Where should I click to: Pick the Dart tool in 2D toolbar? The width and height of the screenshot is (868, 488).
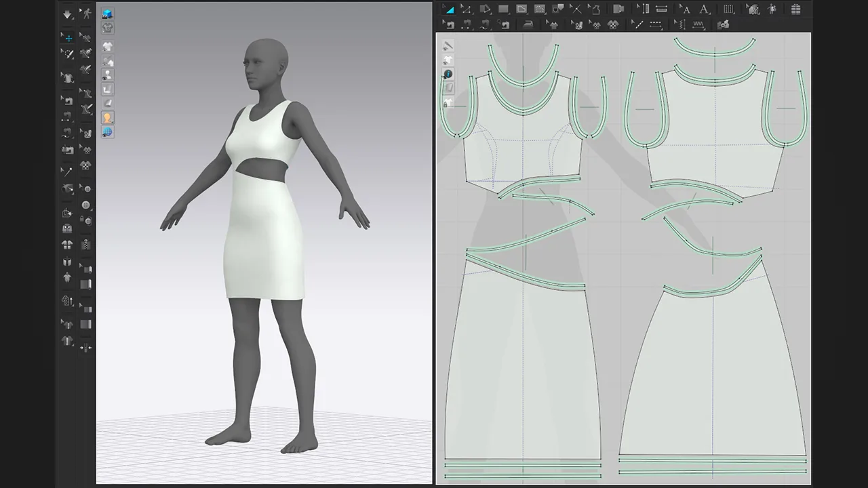point(558,9)
